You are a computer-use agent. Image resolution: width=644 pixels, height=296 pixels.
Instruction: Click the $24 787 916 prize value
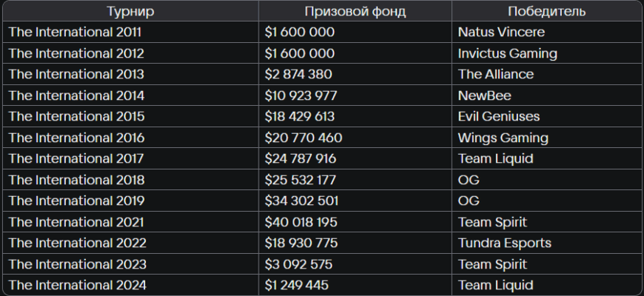pyautogui.click(x=301, y=159)
